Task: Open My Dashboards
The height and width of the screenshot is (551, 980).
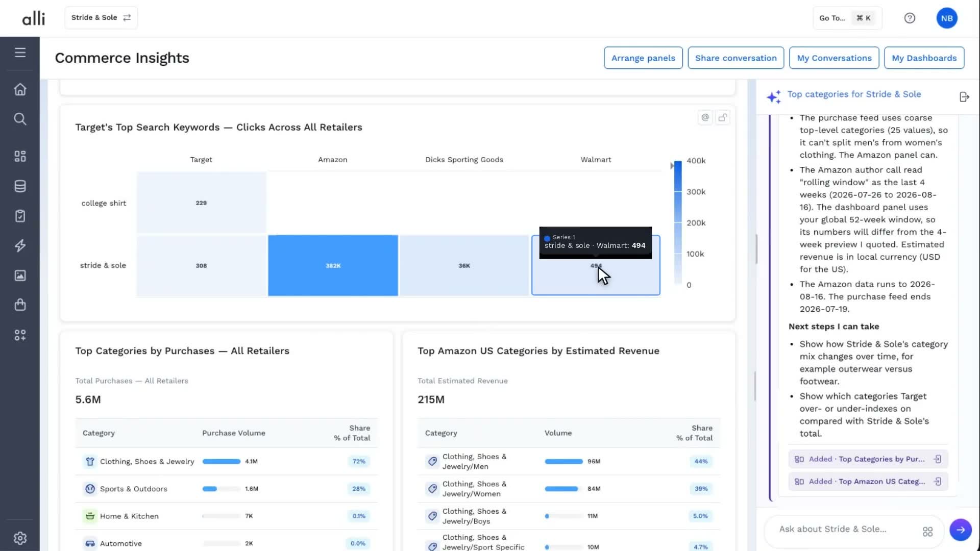Action: (x=924, y=58)
